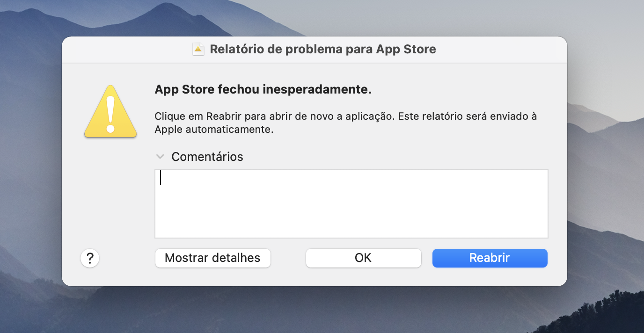Image resolution: width=644 pixels, height=333 pixels.
Task: Click the crash report document icon in title bar
Action: tap(198, 49)
